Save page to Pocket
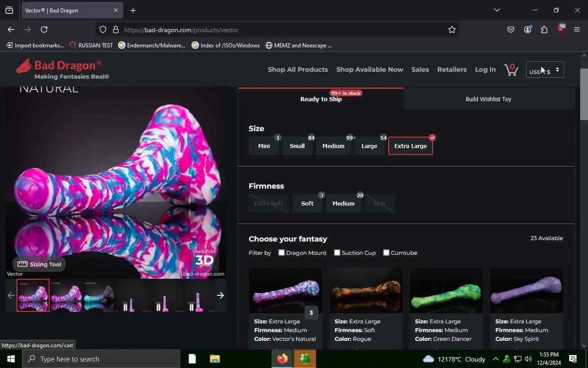 click(x=511, y=29)
